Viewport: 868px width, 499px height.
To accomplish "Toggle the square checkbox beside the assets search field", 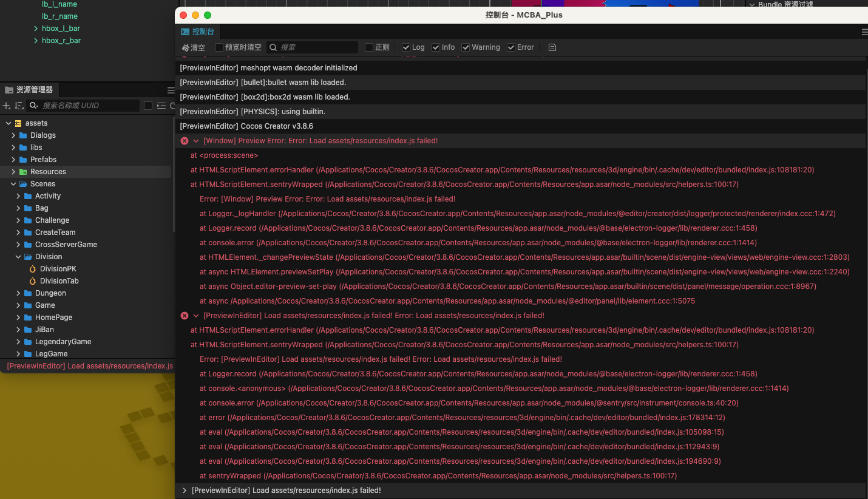I will (148, 106).
